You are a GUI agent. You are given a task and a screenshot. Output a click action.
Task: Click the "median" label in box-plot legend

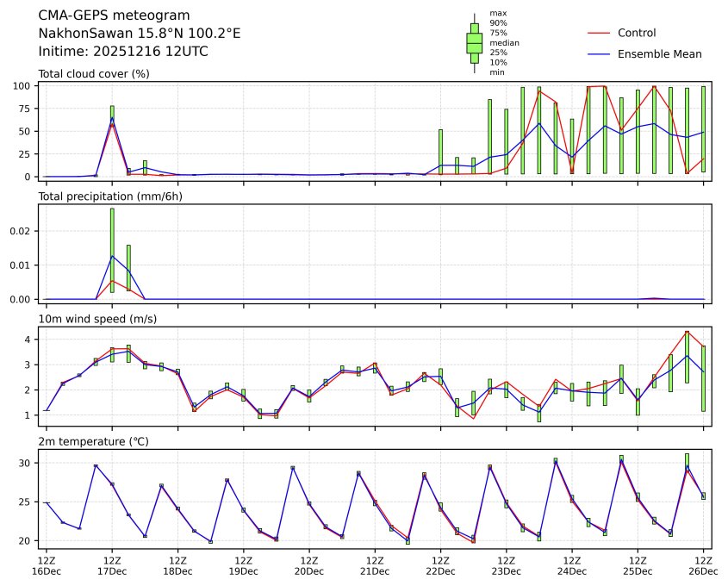pyautogui.click(x=504, y=42)
